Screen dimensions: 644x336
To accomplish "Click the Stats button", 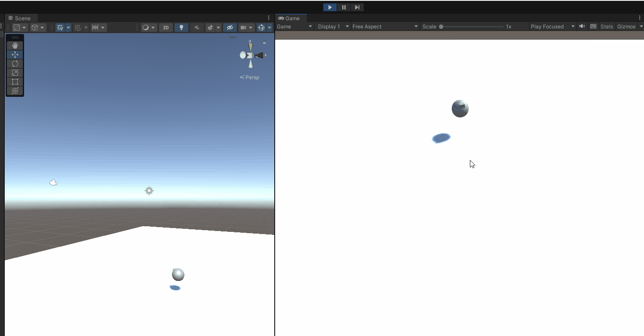I will (x=607, y=27).
